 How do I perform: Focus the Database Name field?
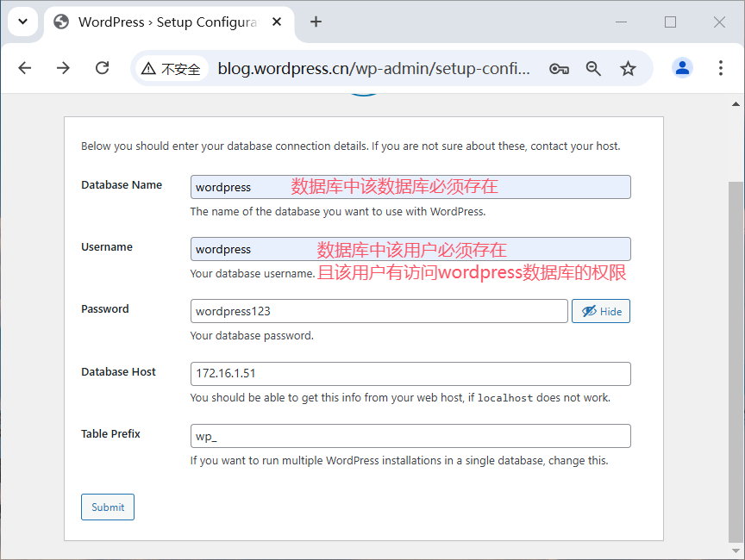410,187
